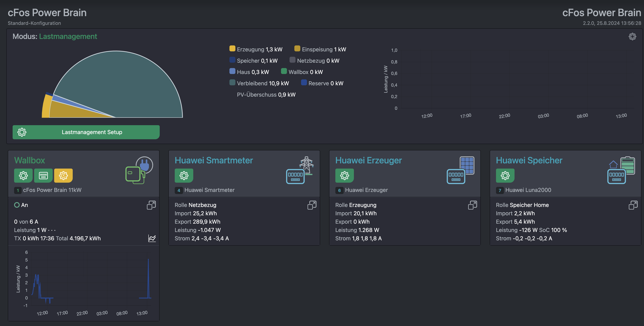The height and width of the screenshot is (326, 644).
Task: Click Speicher SoC 100 % value
Action: [x=553, y=230]
